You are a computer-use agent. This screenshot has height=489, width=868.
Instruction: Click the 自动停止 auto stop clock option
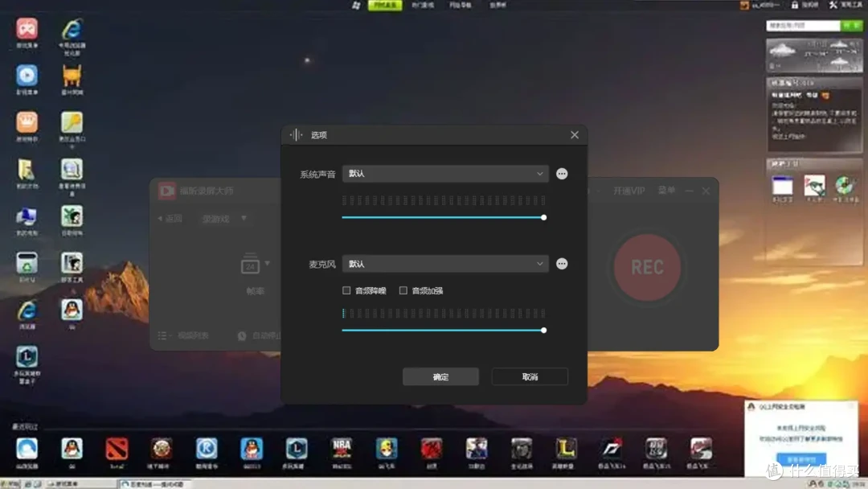(260, 335)
